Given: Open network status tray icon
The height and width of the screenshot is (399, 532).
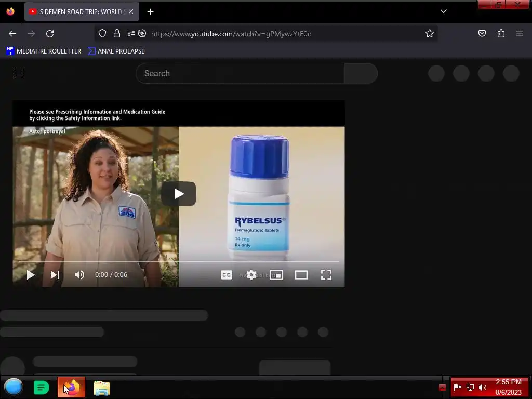Looking at the screenshot, I should pos(470,387).
